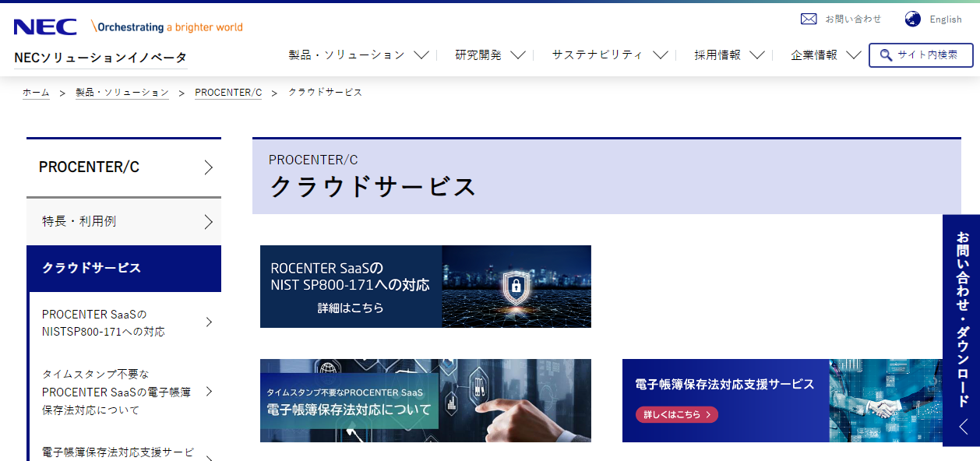
Task: Click the shield lock image on NIST banner
Action: [516, 287]
